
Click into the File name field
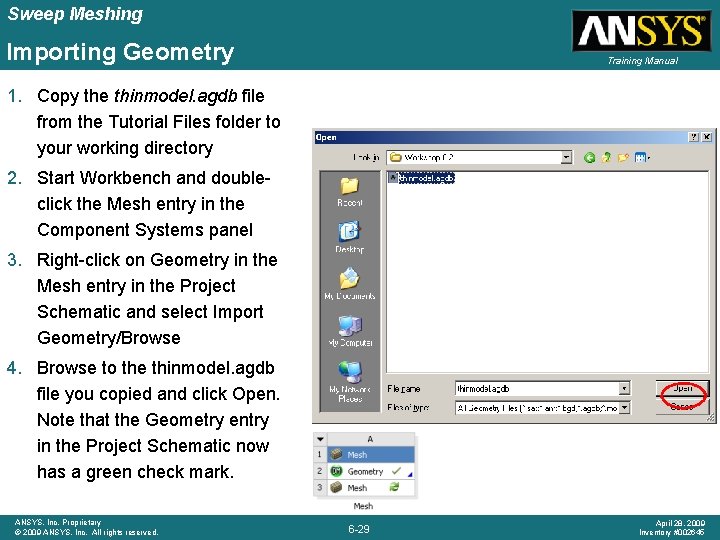(537, 388)
